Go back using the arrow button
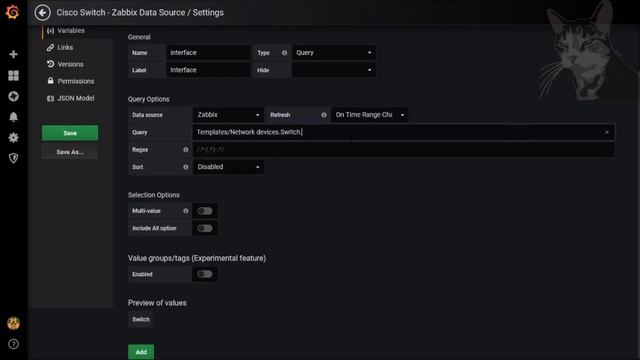Screen dimensions: 640x360 (42, 13)
